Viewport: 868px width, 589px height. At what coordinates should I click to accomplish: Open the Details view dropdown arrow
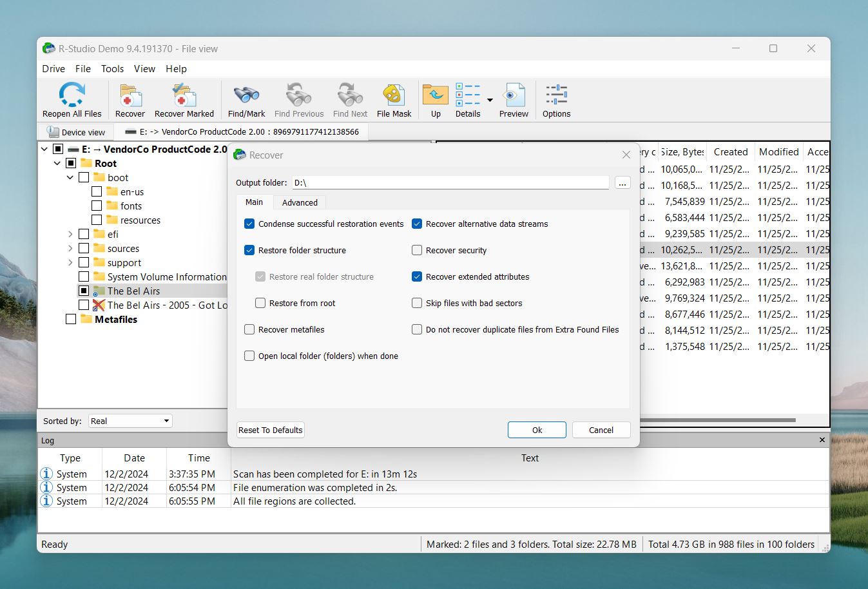pyautogui.click(x=490, y=100)
